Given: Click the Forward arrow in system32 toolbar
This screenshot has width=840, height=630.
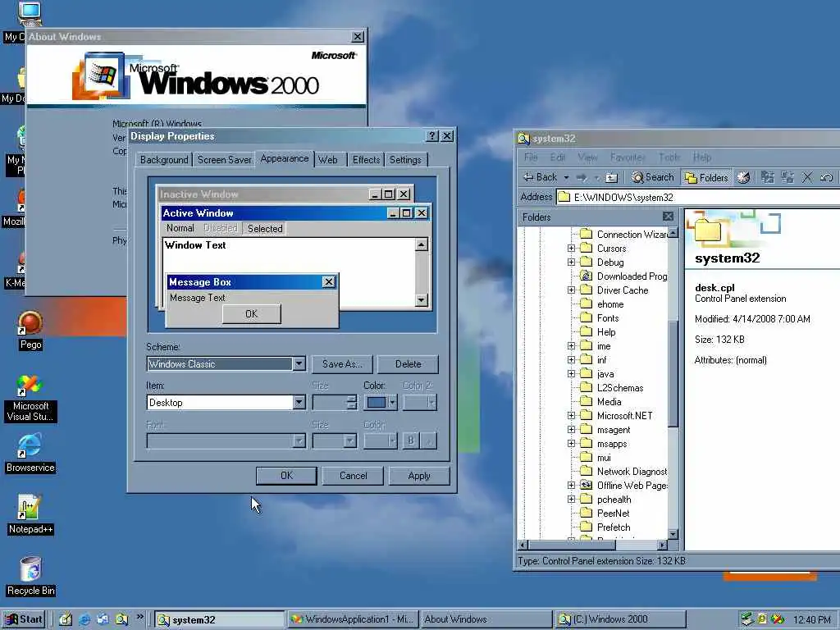Looking at the screenshot, I should [x=582, y=177].
